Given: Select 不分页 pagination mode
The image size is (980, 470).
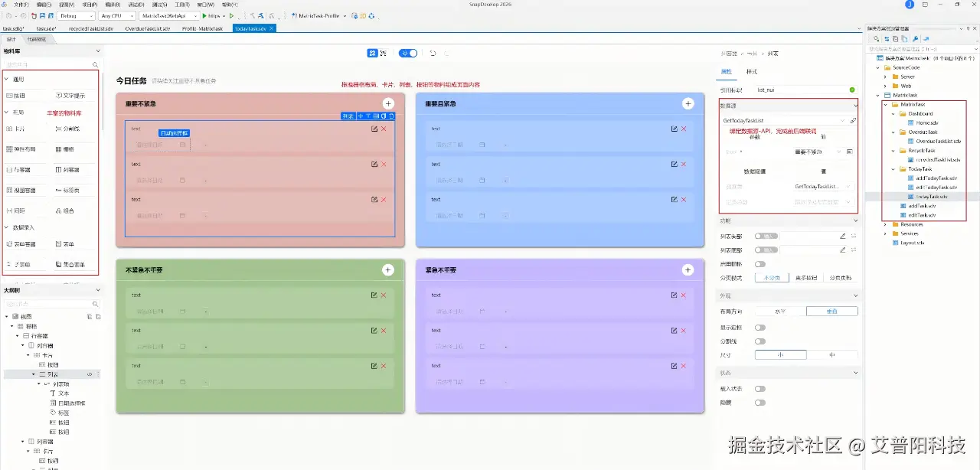Looking at the screenshot, I should 772,278.
